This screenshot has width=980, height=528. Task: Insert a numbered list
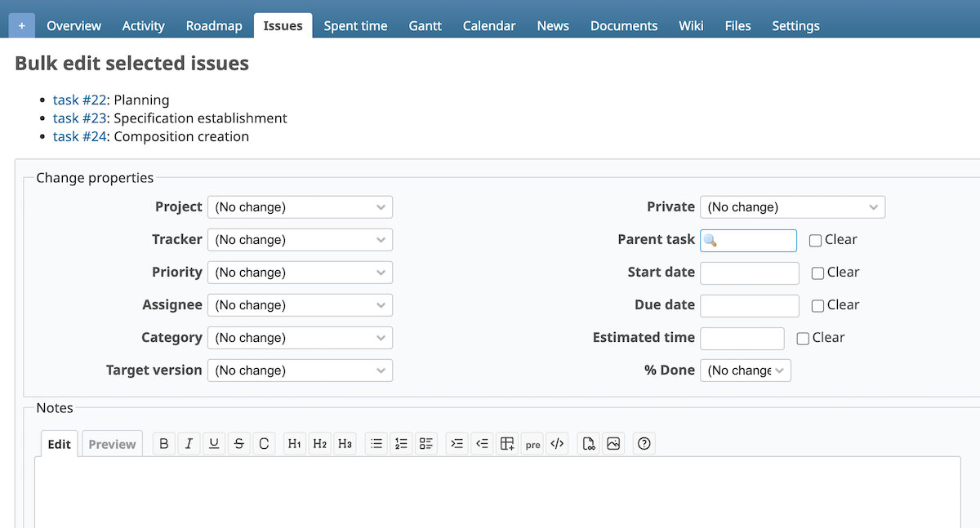point(400,443)
